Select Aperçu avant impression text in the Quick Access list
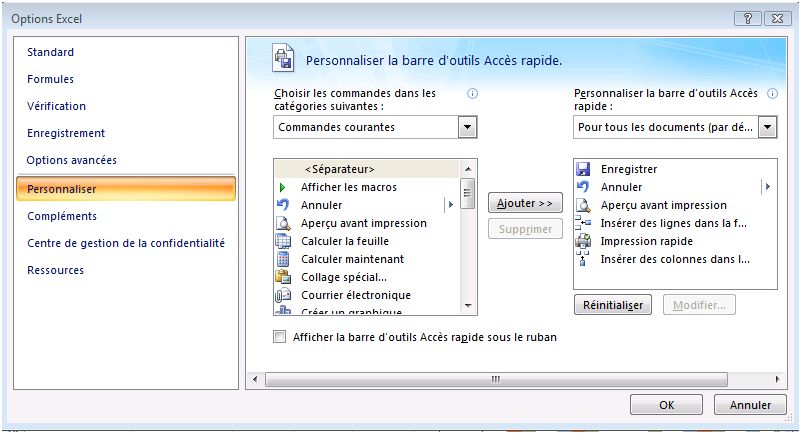This screenshot has width=801, height=434. click(x=664, y=205)
